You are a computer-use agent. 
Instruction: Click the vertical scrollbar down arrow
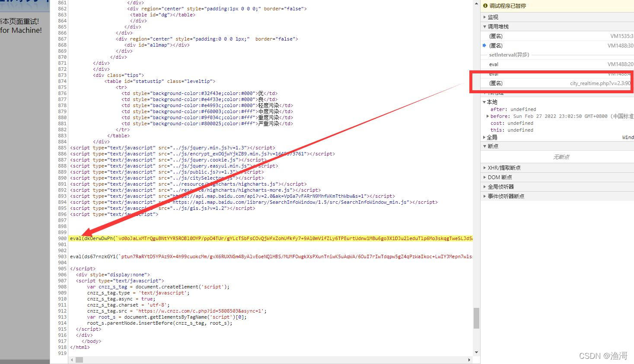point(476,352)
